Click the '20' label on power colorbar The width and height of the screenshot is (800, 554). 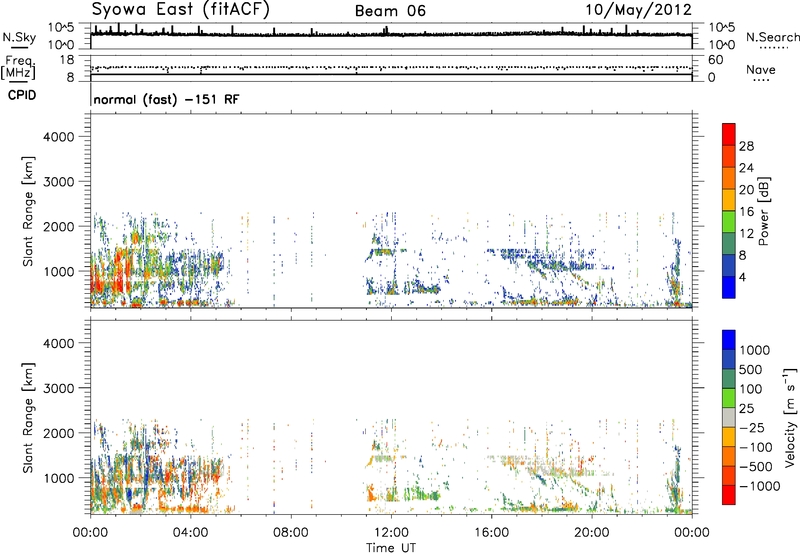(746, 190)
